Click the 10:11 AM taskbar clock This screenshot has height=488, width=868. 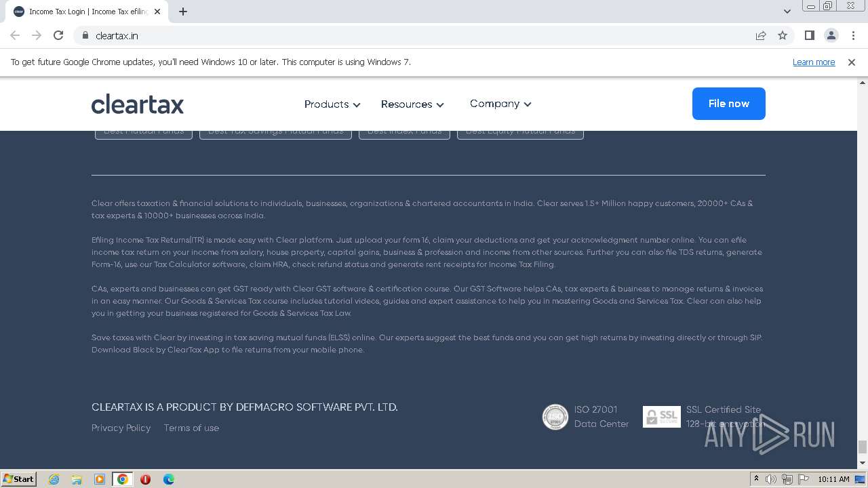[833, 479]
